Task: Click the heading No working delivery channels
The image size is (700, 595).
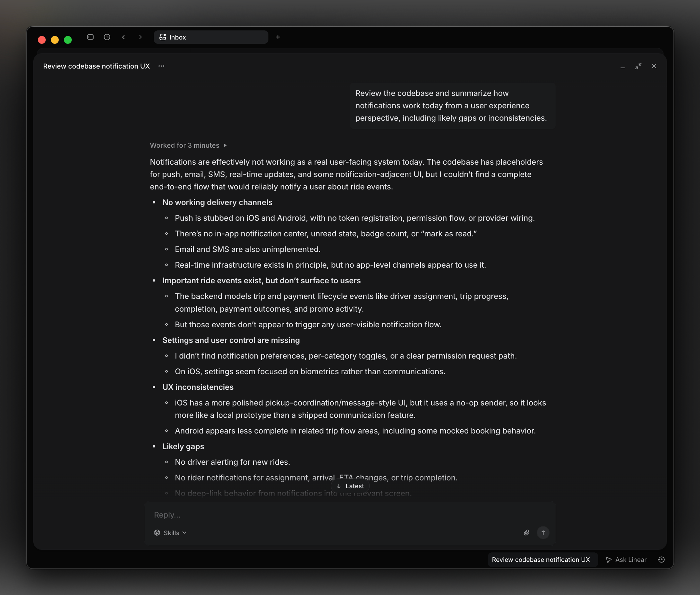Action: [217, 202]
